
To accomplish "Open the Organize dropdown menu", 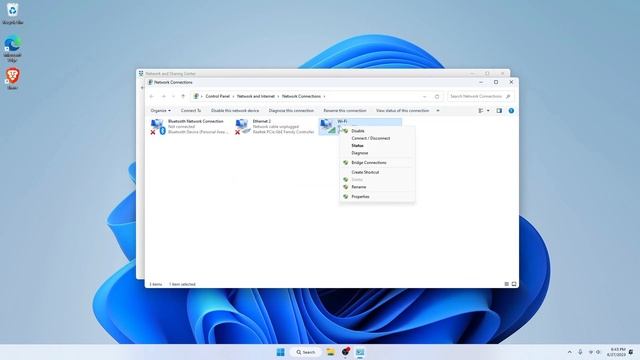I will [x=160, y=111].
